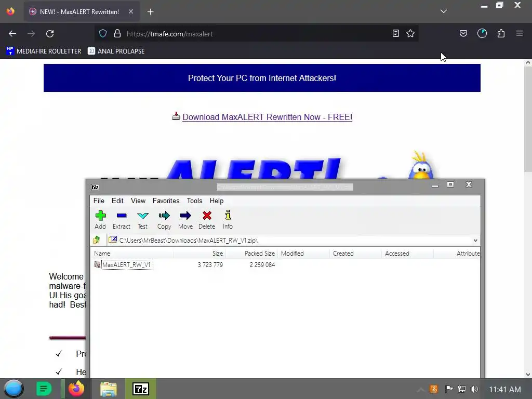This screenshot has width=532, height=399.
Task: Click the Download MaxALERT Rewritten Now link
Action: (x=267, y=117)
